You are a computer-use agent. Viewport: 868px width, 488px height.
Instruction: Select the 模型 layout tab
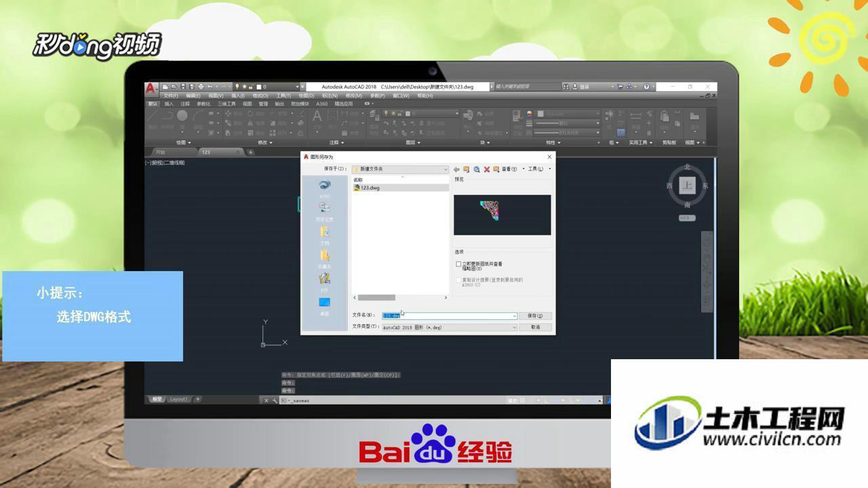click(x=157, y=399)
